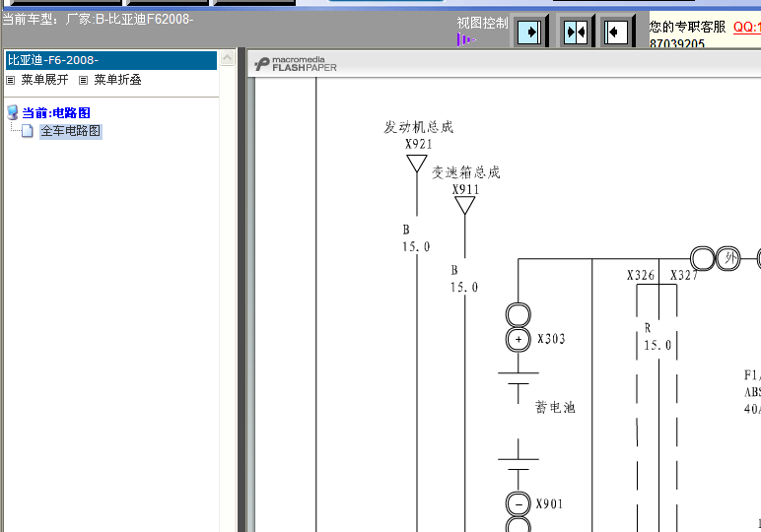Click the document icon beside 全车电路图
This screenshot has width=761, height=532.
tap(28, 130)
